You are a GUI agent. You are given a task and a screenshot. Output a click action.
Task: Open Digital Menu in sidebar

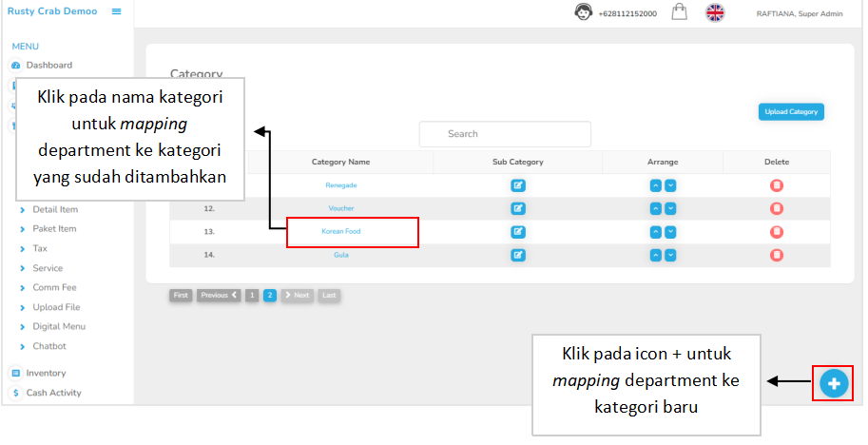click(x=61, y=326)
